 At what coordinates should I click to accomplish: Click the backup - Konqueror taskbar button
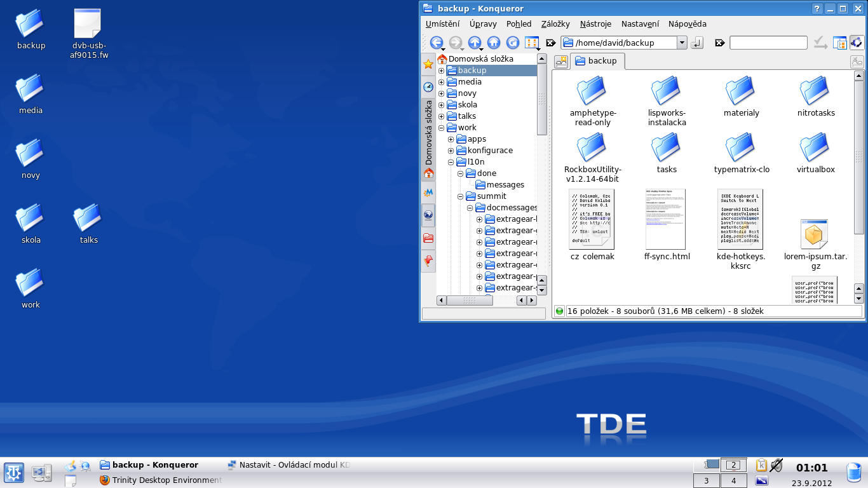[161, 465]
